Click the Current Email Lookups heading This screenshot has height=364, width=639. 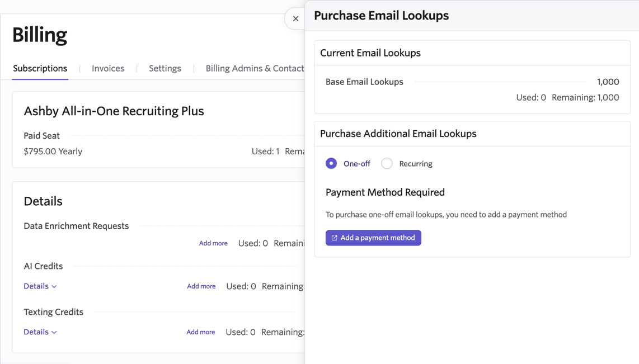(x=370, y=53)
